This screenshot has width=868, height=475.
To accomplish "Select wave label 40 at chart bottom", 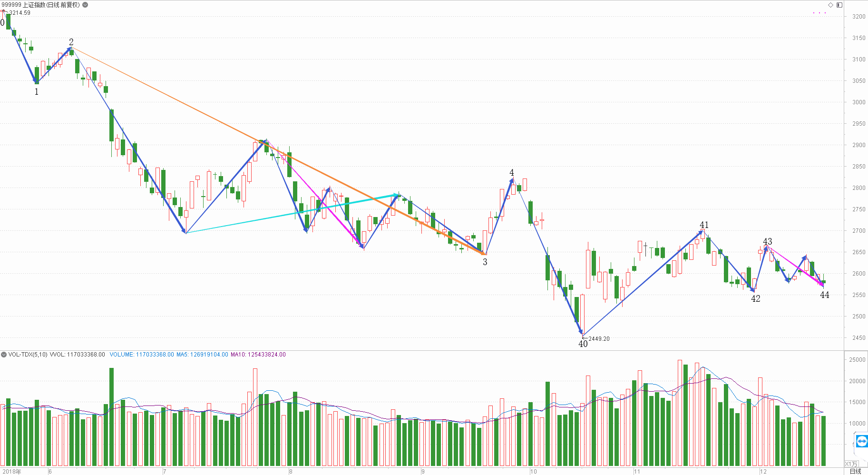I will point(583,344).
